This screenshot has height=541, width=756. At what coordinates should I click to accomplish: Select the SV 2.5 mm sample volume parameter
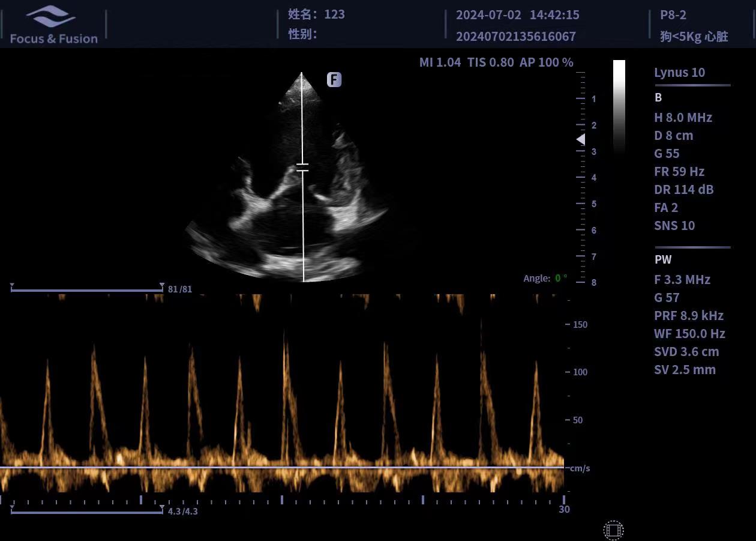tap(685, 370)
